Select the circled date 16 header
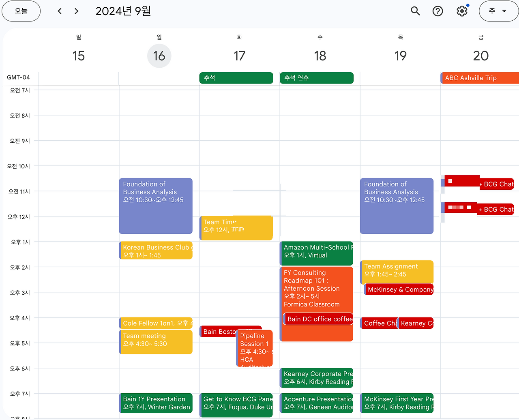Image resolution: width=519 pixels, height=420 pixels. pos(159,56)
